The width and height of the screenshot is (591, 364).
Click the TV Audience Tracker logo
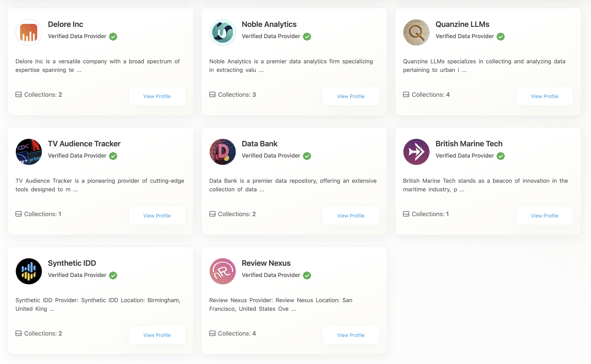coord(29,152)
